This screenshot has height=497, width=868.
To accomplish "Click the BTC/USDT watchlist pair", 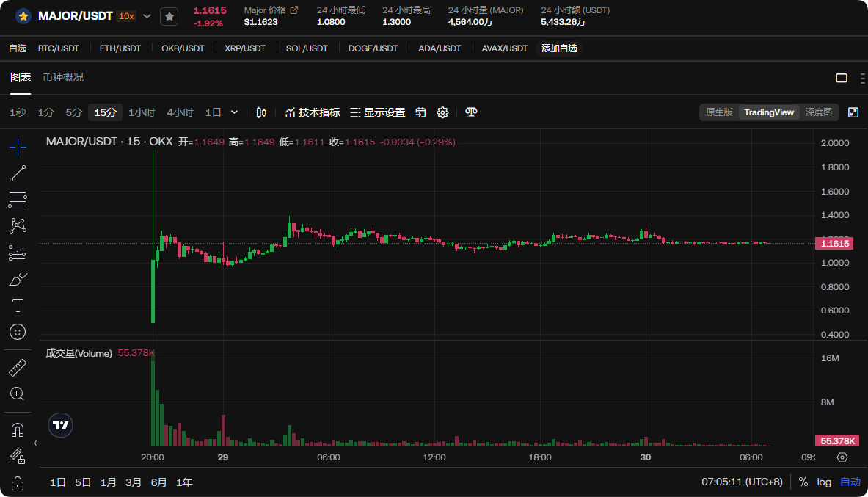I will (58, 48).
